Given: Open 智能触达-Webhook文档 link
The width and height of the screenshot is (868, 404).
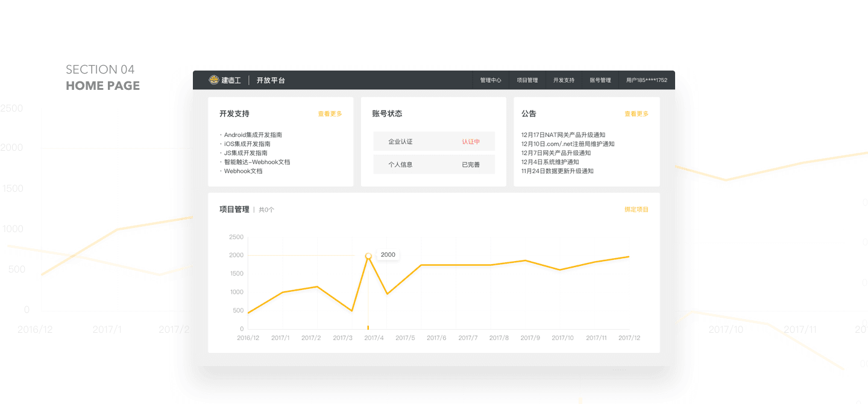Looking at the screenshot, I should [x=257, y=162].
